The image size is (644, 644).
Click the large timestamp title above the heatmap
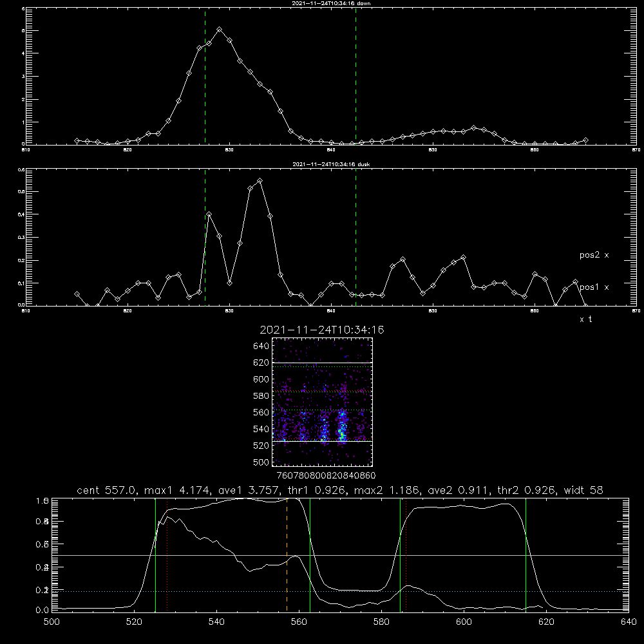tap(322, 330)
